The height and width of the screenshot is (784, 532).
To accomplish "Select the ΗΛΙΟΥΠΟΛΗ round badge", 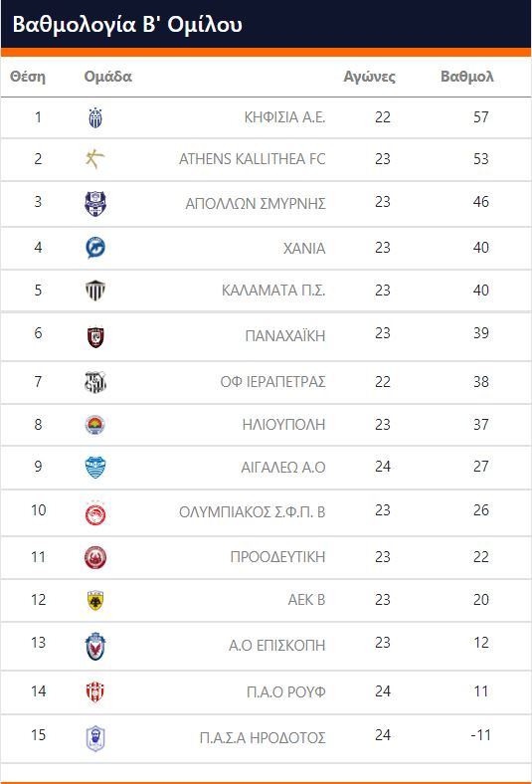I will [94, 425].
